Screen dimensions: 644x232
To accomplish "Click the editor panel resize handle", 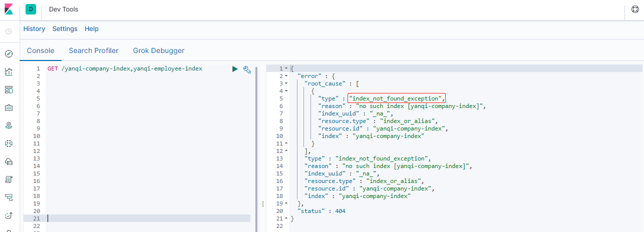I will point(262,203).
